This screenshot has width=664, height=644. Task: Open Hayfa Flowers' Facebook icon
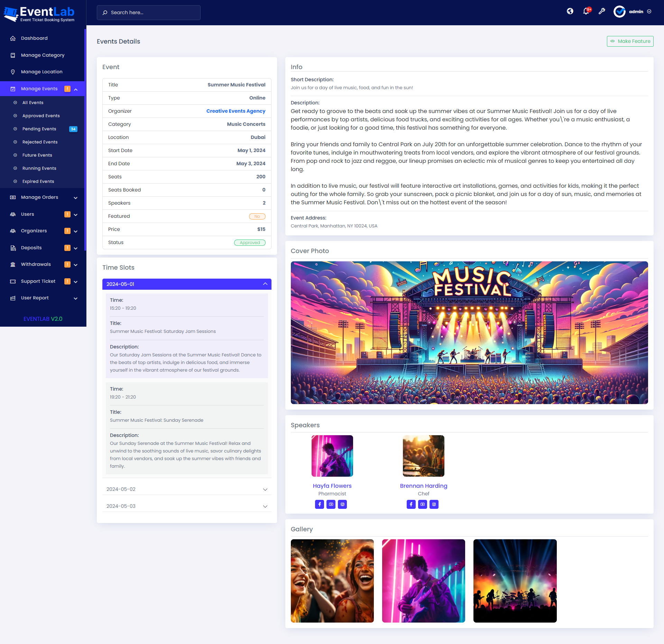pyautogui.click(x=319, y=504)
